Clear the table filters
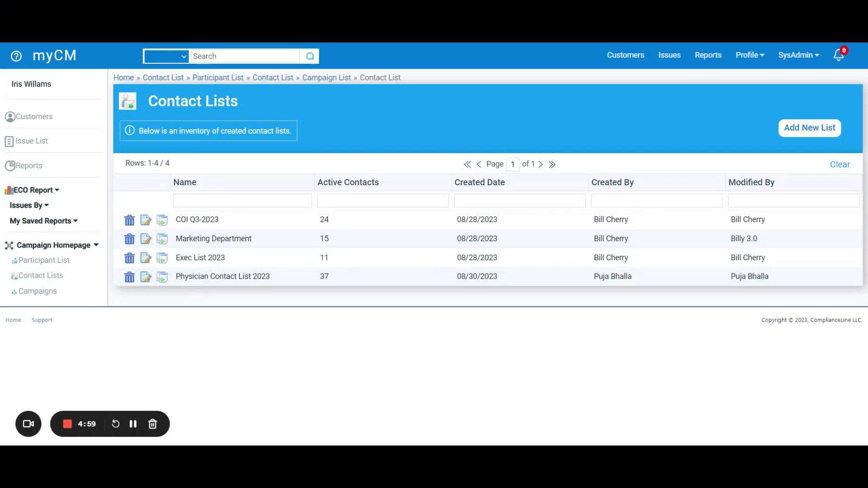 click(x=840, y=164)
